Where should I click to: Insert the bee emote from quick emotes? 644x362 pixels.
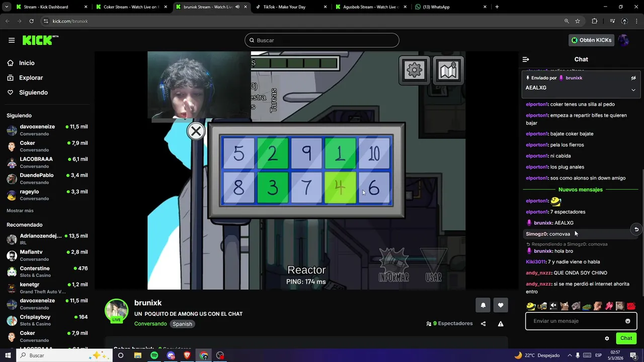530,306
